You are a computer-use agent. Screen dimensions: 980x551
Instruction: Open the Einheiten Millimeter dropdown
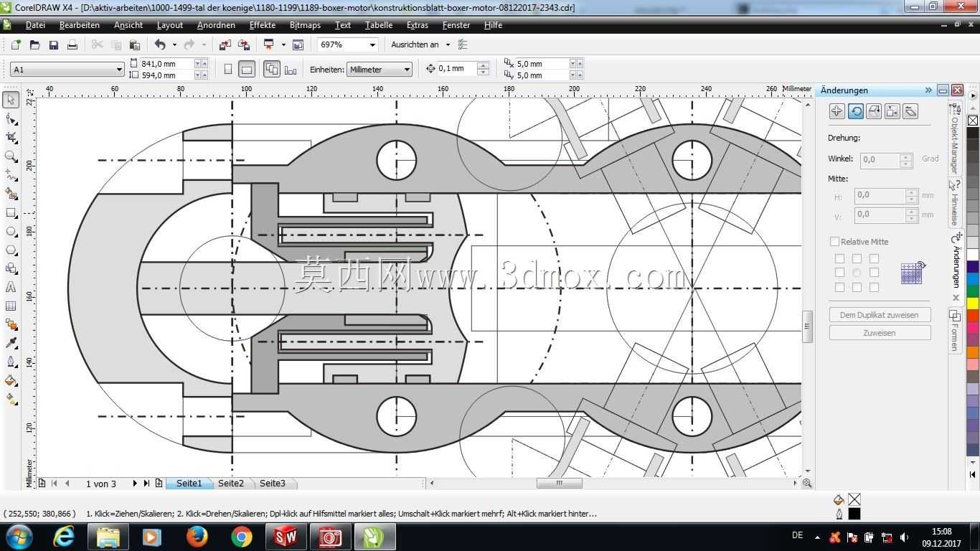(407, 70)
